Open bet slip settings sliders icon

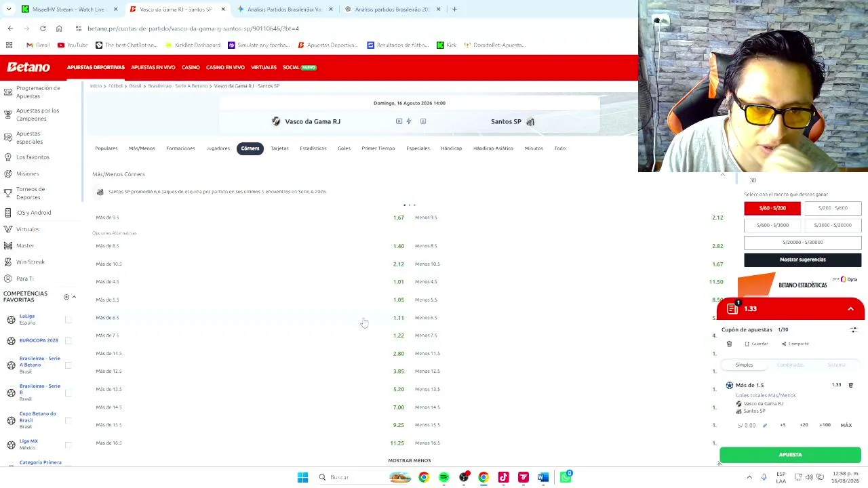(x=854, y=329)
